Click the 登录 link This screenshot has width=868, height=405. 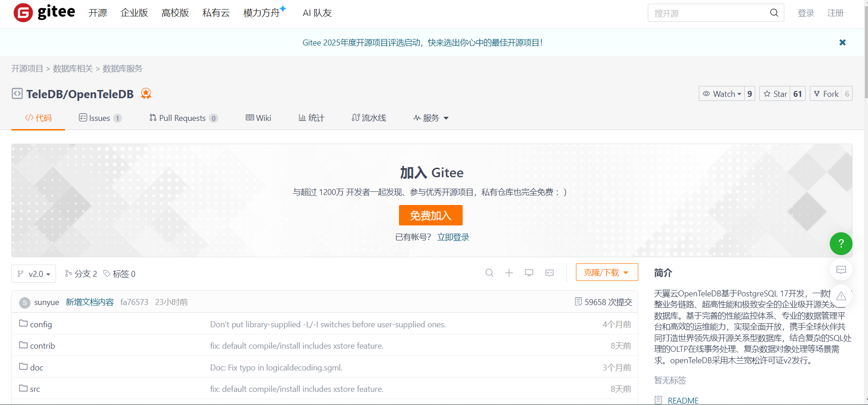tap(806, 13)
